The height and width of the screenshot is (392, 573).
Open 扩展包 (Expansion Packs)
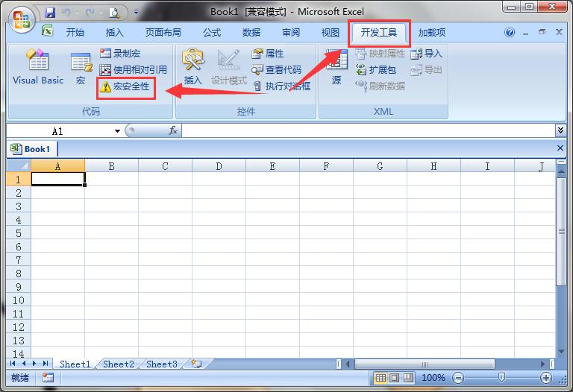376,70
